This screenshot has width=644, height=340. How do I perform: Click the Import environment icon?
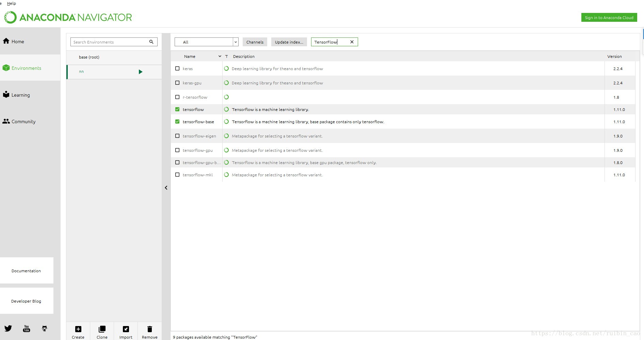126,329
